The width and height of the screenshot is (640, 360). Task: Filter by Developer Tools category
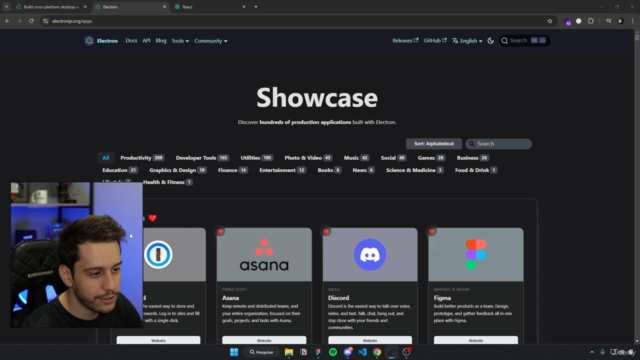point(202,158)
